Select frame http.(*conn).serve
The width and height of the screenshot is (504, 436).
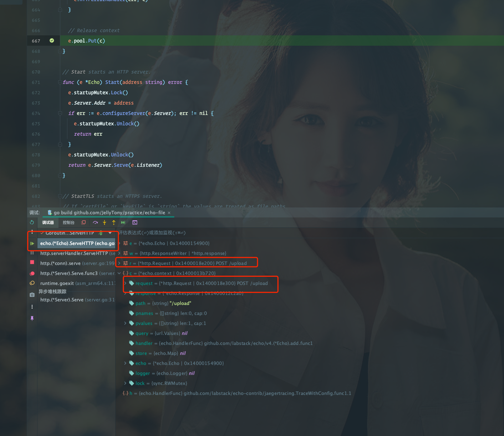tap(77, 263)
